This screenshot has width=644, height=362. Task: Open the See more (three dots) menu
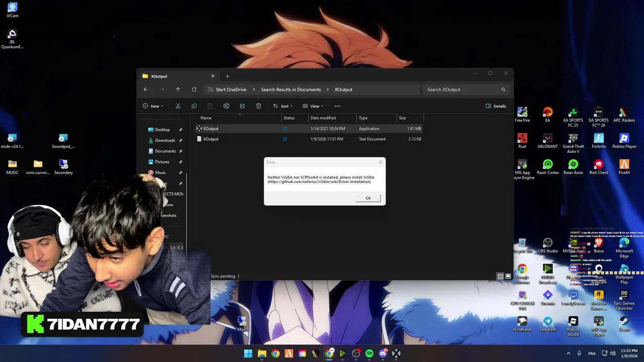click(x=337, y=106)
